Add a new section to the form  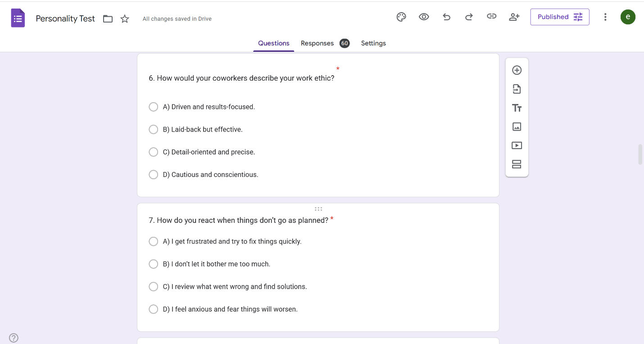(517, 164)
